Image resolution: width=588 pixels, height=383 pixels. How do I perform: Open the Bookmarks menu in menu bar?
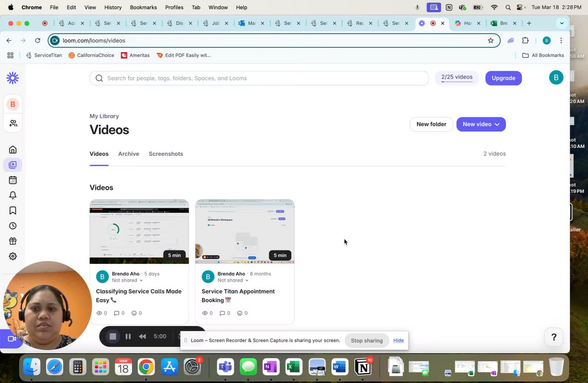click(143, 7)
